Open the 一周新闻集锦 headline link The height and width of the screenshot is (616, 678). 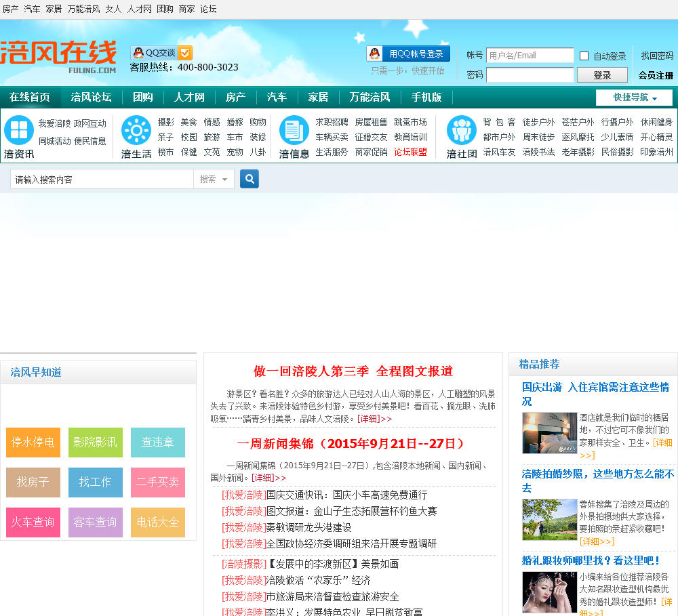point(353,443)
